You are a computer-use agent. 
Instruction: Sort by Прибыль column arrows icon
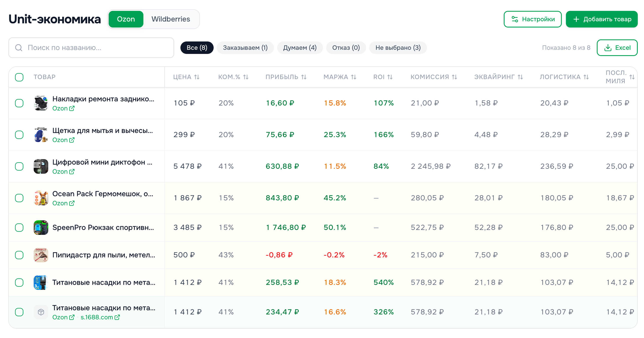coord(303,77)
